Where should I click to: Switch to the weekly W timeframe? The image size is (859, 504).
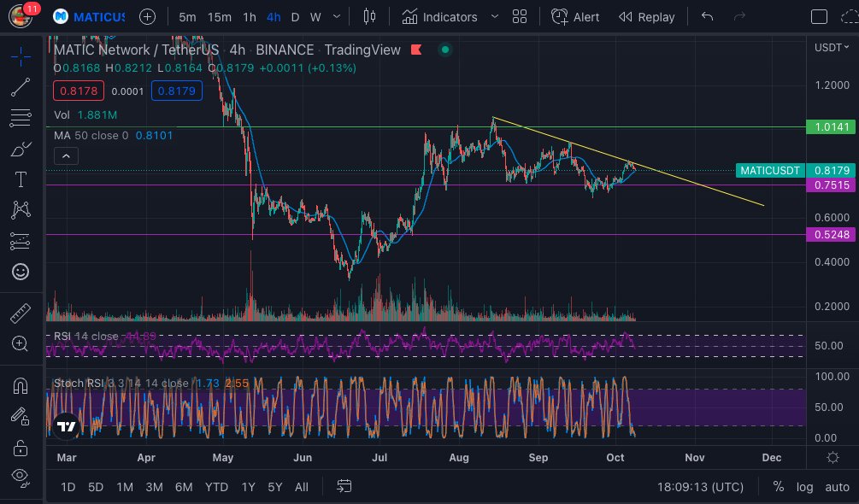click(x=315, y=17)
